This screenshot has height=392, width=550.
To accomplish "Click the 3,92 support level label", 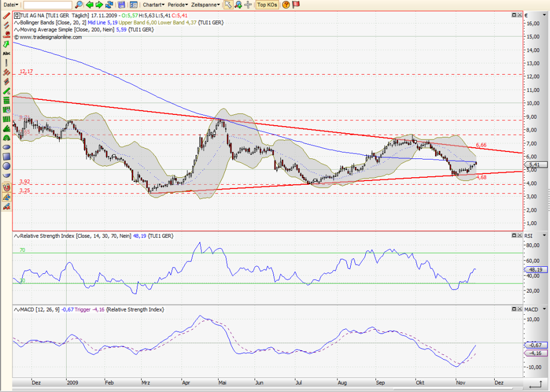I will [x=25, y=182].
